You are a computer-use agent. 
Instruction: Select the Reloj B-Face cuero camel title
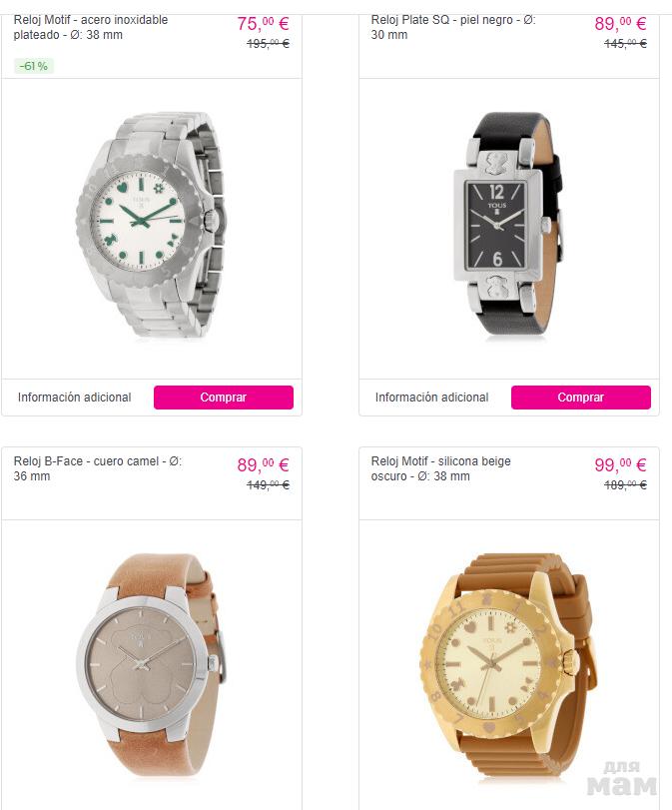point(98,468)
